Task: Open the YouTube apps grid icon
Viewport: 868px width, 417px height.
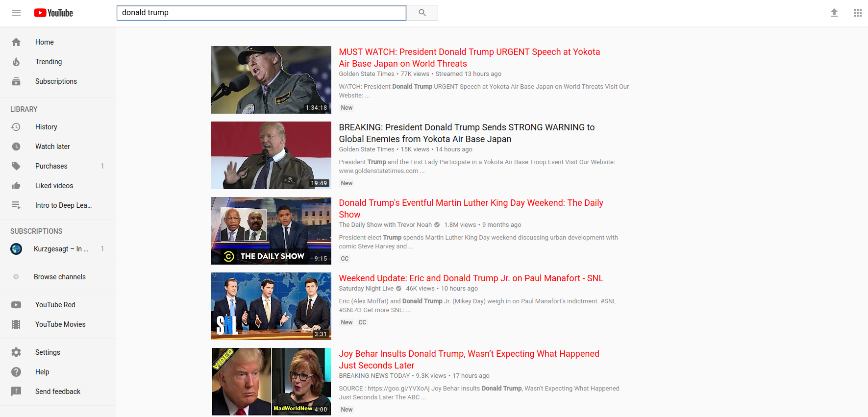Action: (857, 13)
